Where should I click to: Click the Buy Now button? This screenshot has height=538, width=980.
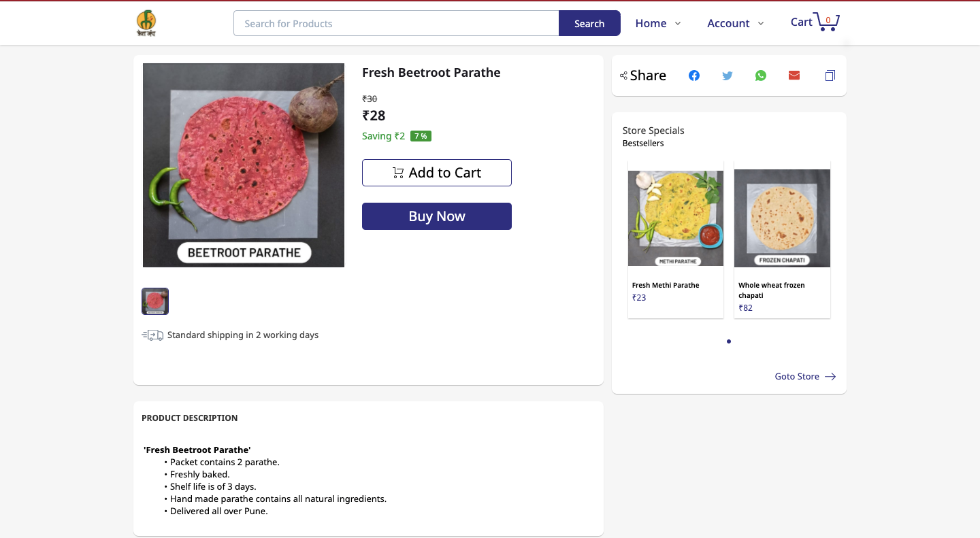pyautogui.click(x=436, y=216)
